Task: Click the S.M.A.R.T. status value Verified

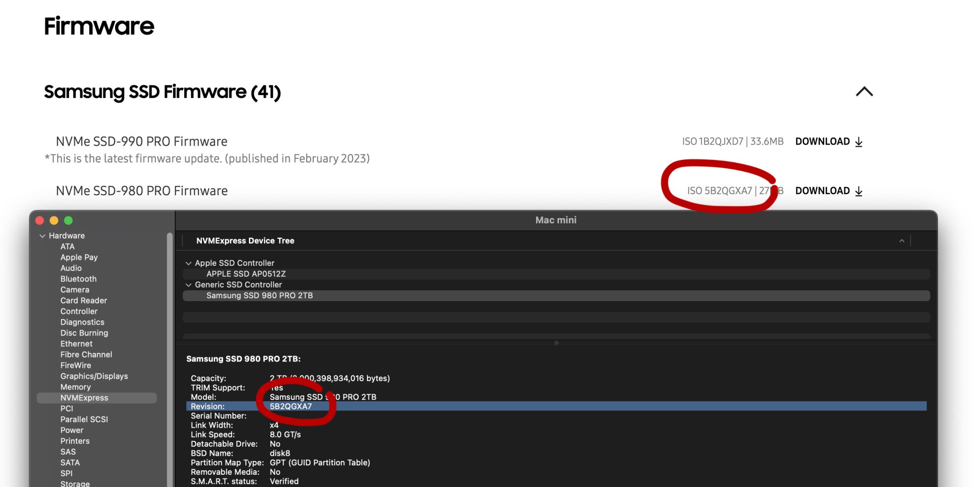Action: pyautogui.click(x=284, y=482)
